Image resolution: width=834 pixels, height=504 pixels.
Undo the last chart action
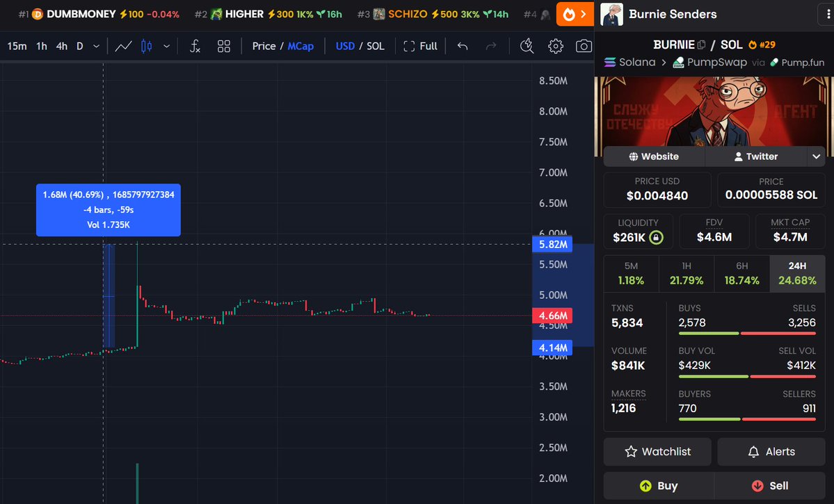(463, 47)
